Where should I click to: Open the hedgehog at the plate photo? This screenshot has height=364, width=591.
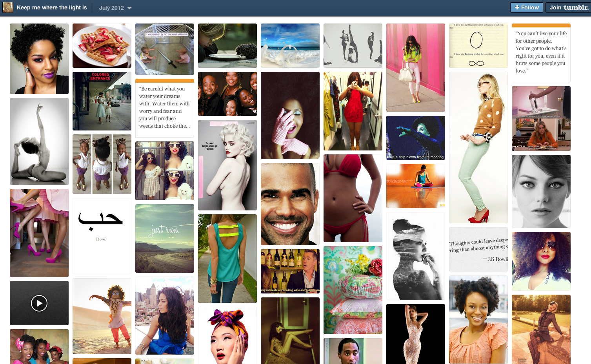(x=227, y=45)
